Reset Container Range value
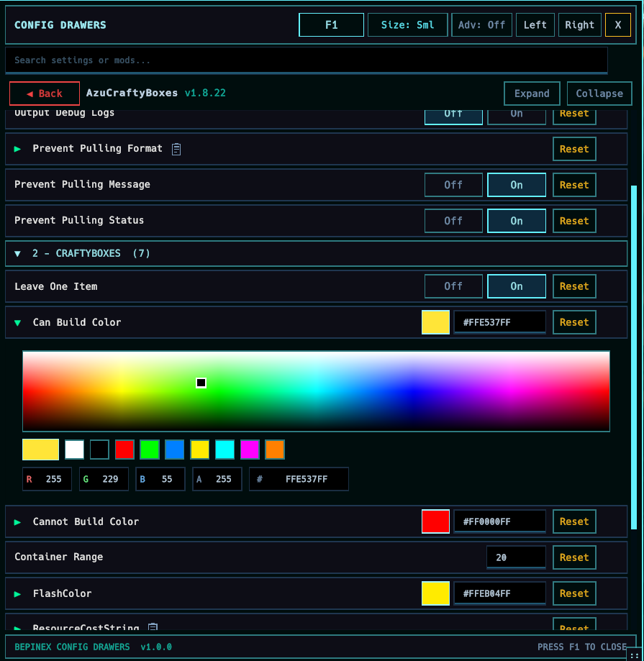 click(x=574, y=557)
